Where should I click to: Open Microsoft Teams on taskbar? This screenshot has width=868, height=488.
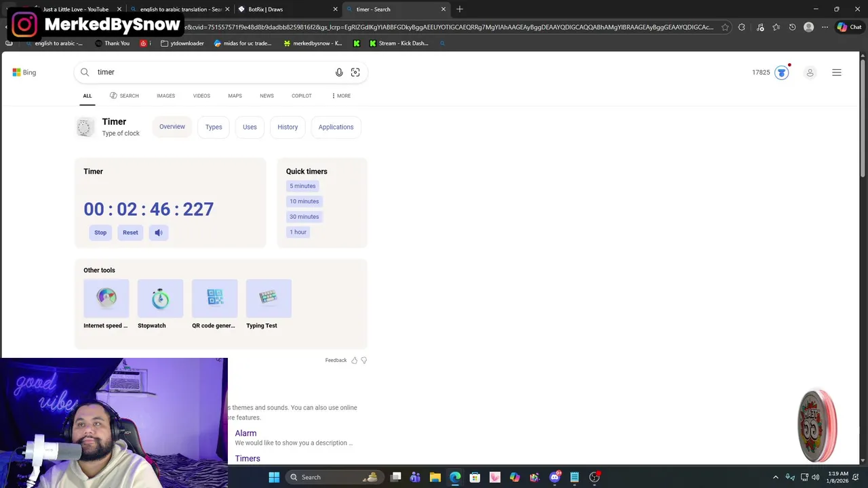pos(415,477)
